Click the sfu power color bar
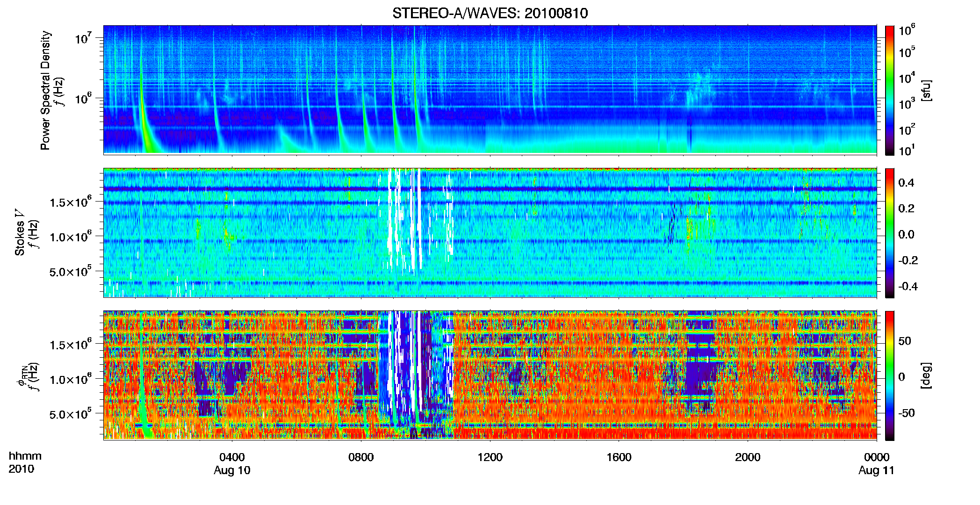980x505 pixels. click(x=890, y=90)
